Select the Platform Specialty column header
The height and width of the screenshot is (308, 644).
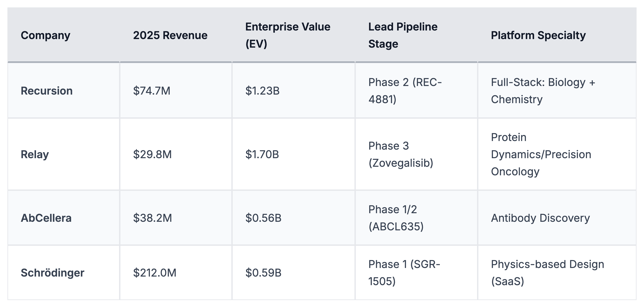click(538, 35)
